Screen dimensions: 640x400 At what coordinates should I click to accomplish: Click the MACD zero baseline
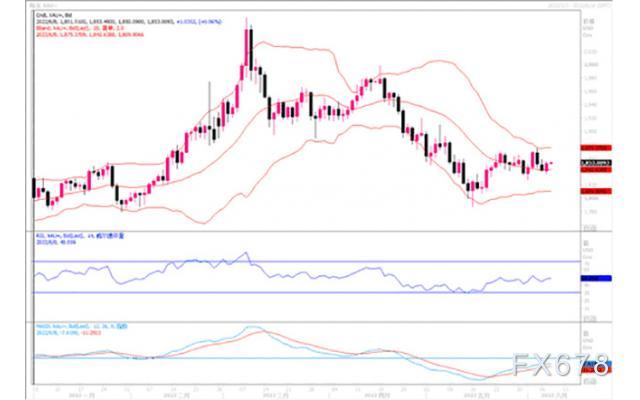pos(307,358)
